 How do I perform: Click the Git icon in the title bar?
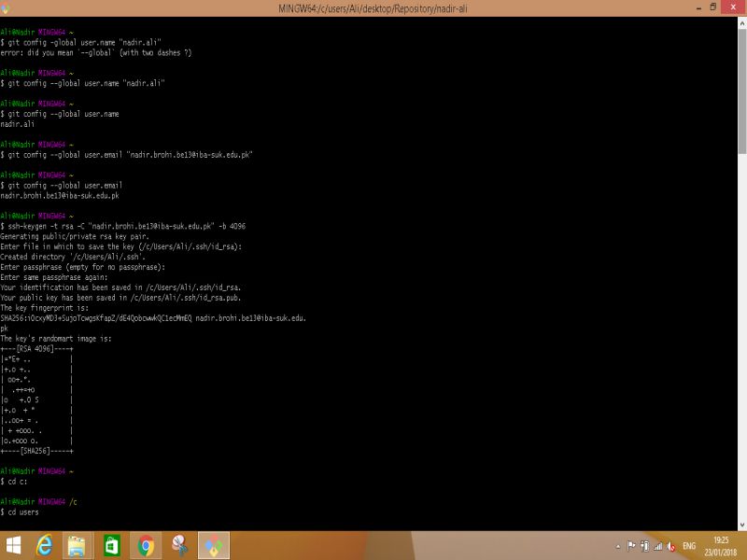(x=6, y=8)
